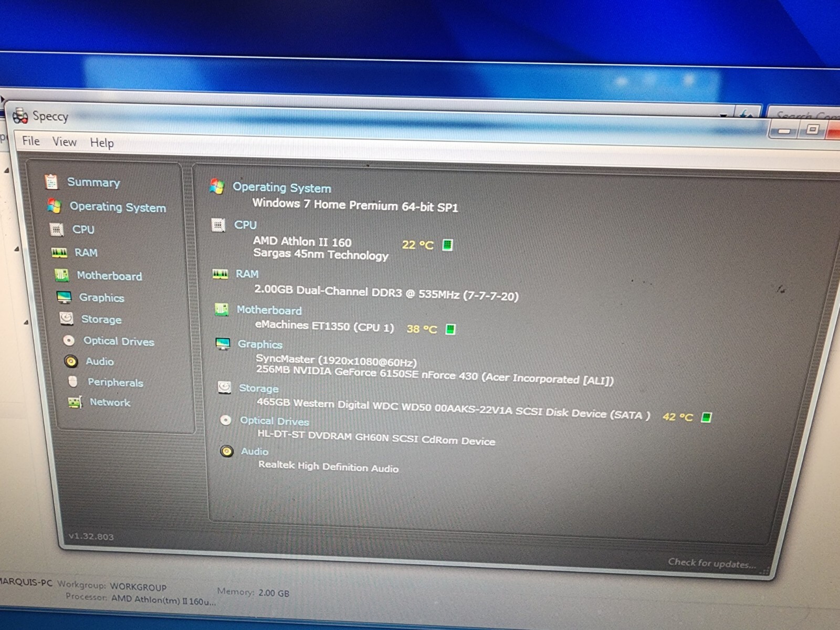The image size is (840, 630).
Task: Click the Storage drive icon in summary panel
Action: 225,387
